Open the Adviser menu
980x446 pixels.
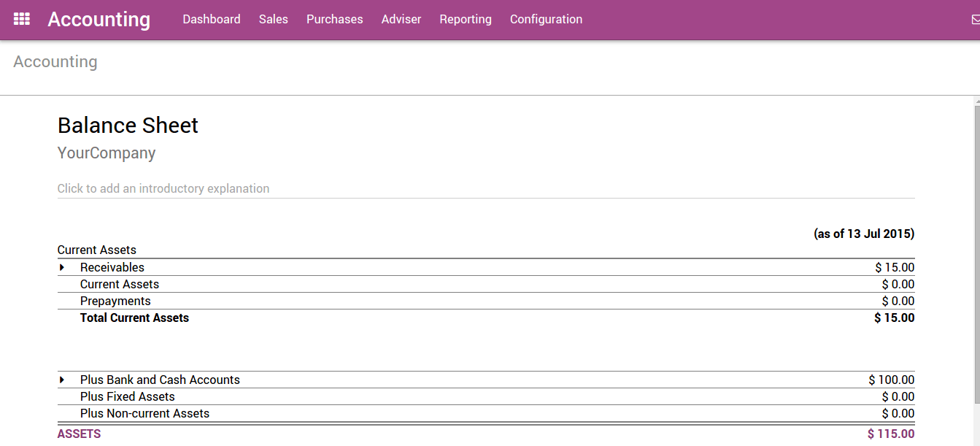[401, 19]
